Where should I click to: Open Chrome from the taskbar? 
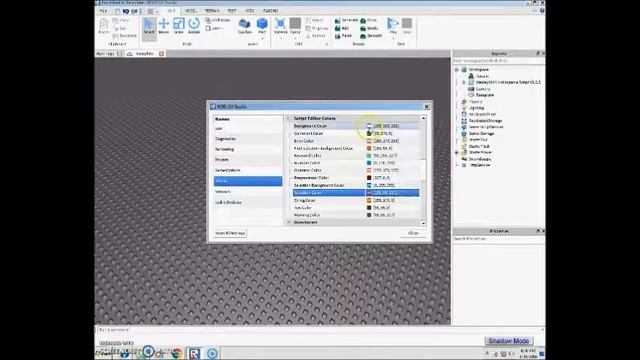tap(176, 353)
